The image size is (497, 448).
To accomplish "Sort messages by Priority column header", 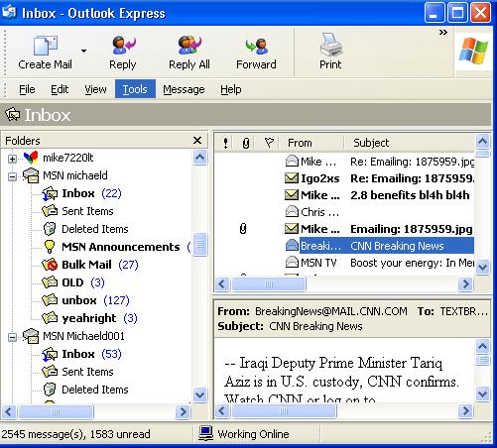I will coord(225,143).
